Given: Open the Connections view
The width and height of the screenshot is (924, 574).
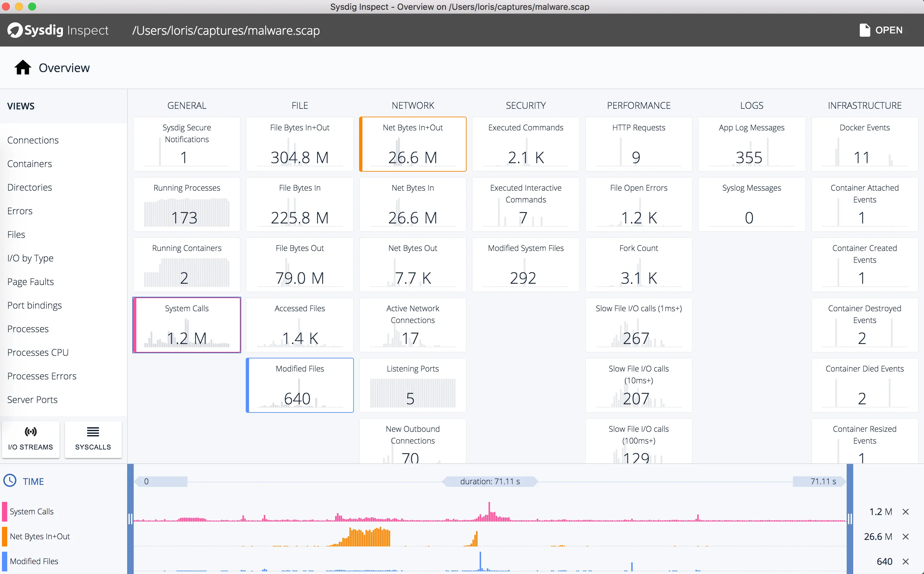Looking at the screenshot, I should coord(33,140).
